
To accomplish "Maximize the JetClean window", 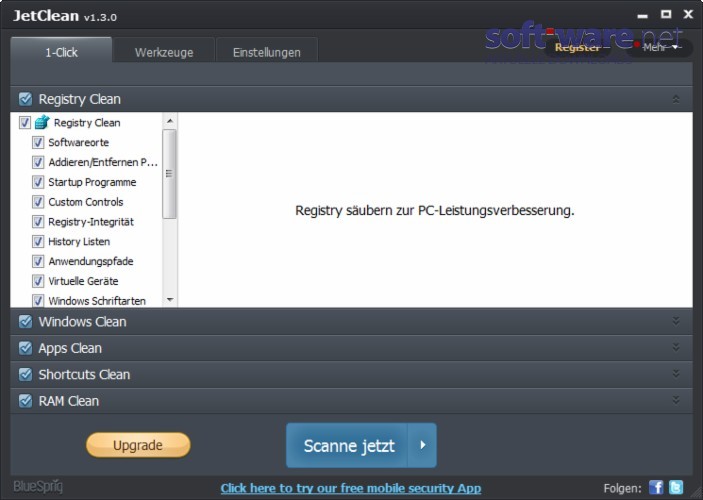I will 666,14.
